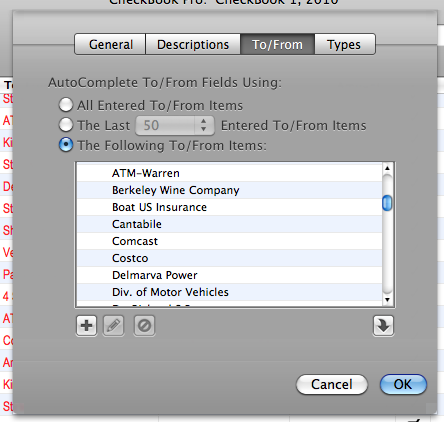
Task: Select the To/From tab
Action: click(277, 44)
